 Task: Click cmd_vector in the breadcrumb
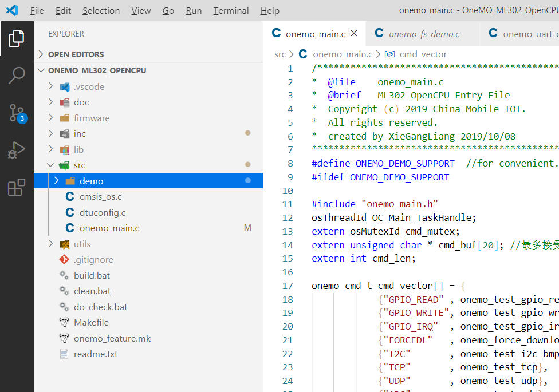[x=423, y=54]
